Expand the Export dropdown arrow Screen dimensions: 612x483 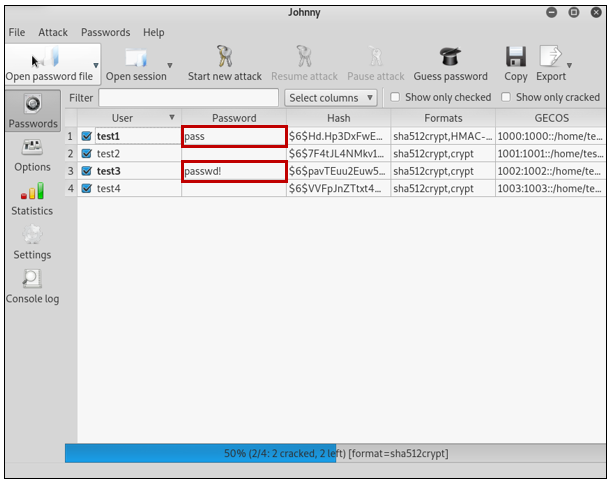coord(569,65)
